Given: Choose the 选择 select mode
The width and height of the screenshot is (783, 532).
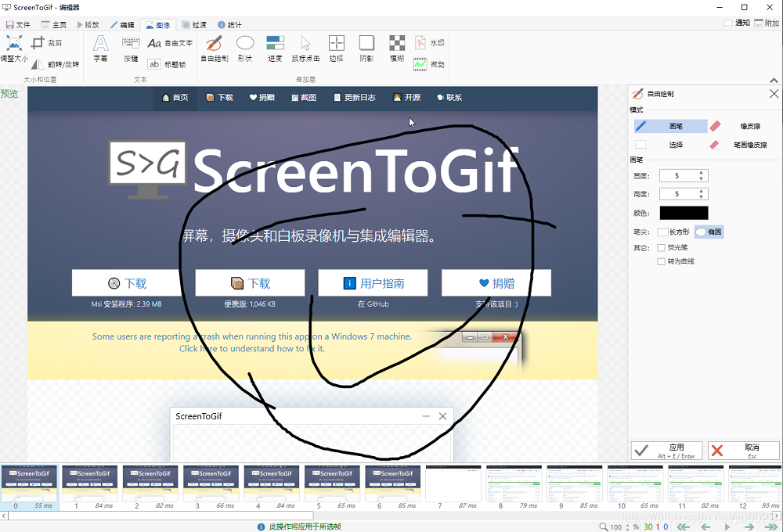Looking at the screenshot, I should [671, 145].
